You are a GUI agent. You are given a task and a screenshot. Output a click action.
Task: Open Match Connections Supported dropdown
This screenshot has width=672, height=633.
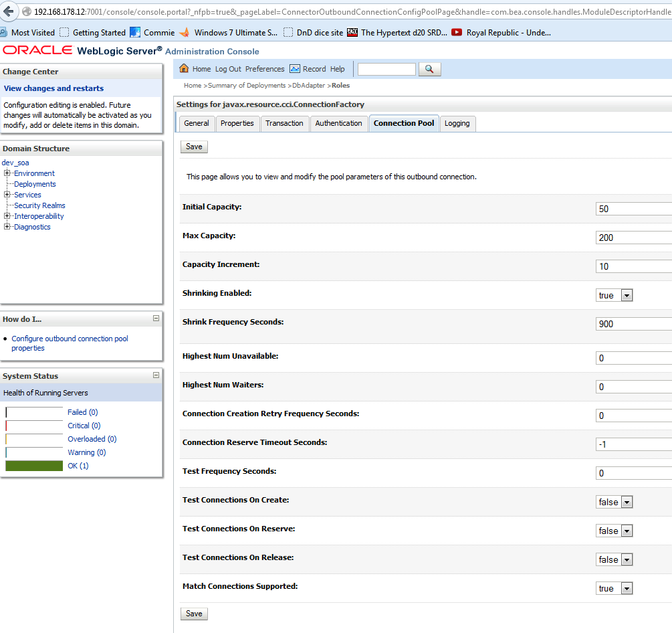[x=614, y=588]
